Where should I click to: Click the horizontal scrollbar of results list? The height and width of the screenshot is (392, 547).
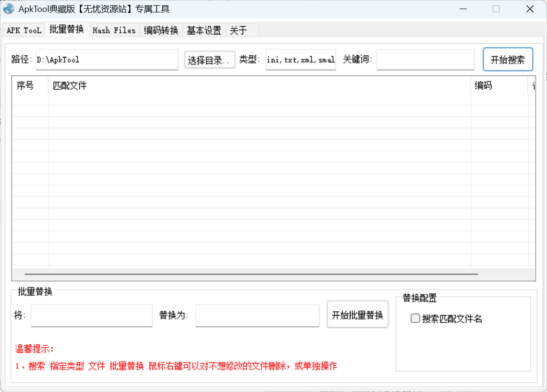(x=251, y=274)
